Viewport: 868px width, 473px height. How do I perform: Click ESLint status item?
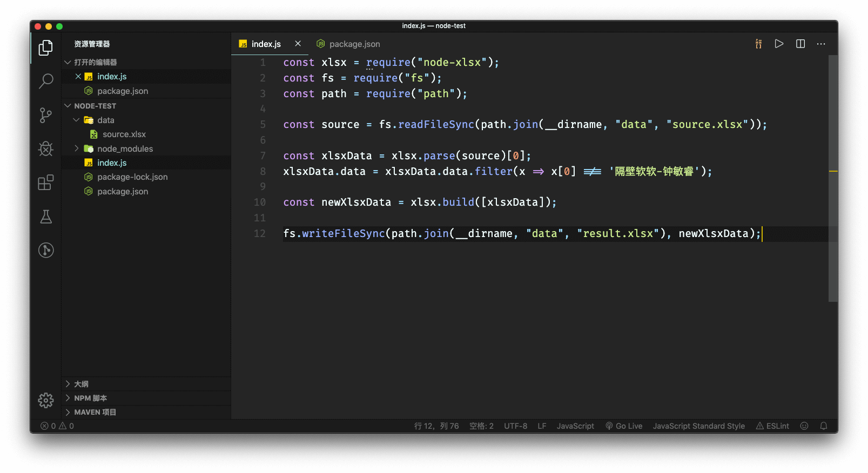[x=772, y=426]
